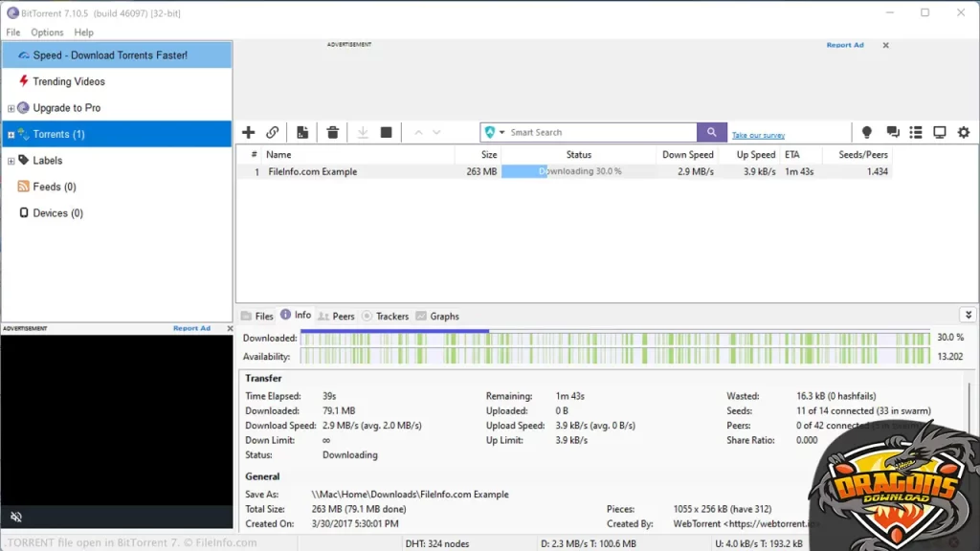Expand the Labels tree node
Screen dimensions: 980x551
point(11,161)
